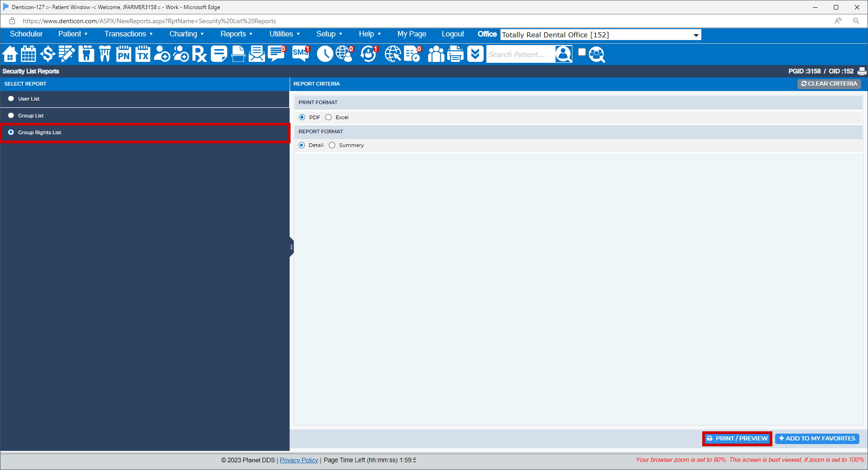Open the group of people family icon
This screenshot has width=868, height=470.
436,54
